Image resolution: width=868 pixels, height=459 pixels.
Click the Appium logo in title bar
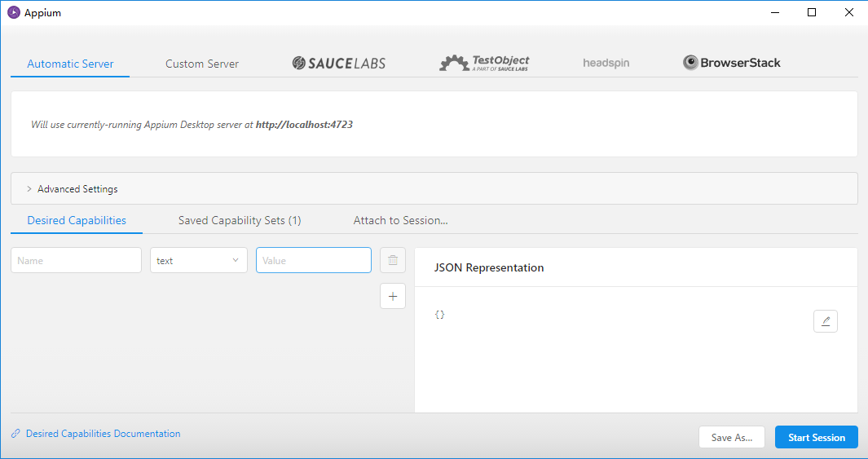(x=13, y=13)
